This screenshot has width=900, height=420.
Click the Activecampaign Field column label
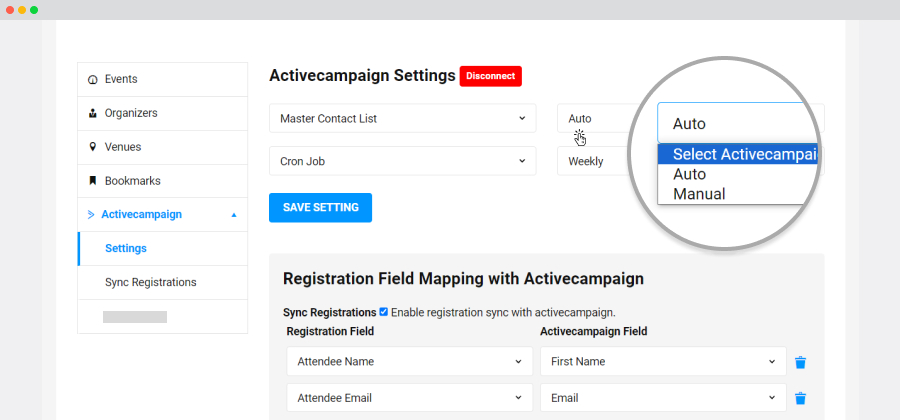click(593, 331)
